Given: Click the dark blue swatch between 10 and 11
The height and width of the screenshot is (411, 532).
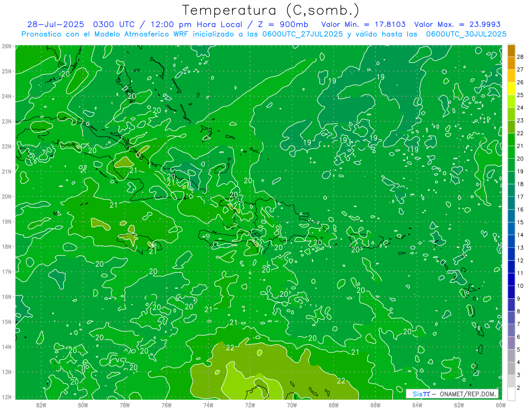Looking at the screenshot, I should (511, 279).
